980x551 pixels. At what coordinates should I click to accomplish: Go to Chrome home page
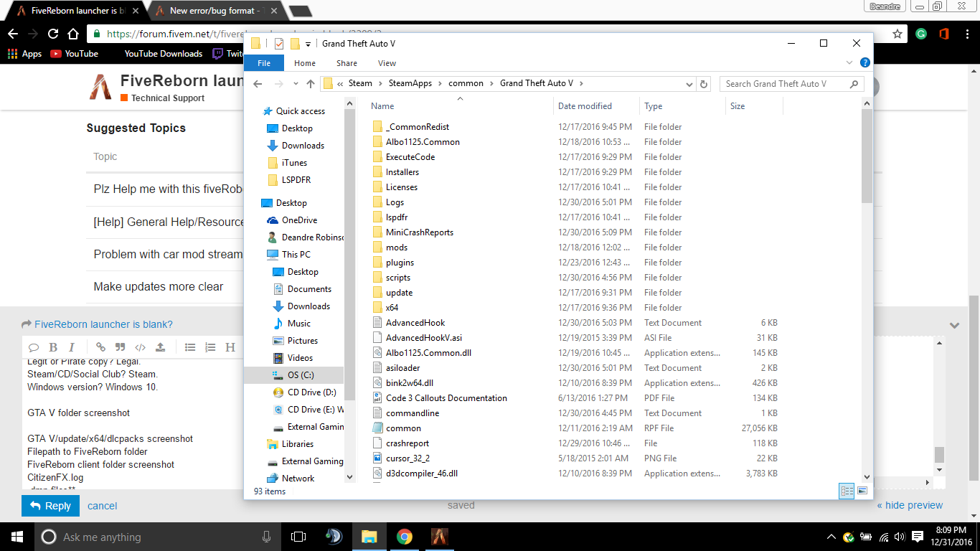click(x=72, y=34)
